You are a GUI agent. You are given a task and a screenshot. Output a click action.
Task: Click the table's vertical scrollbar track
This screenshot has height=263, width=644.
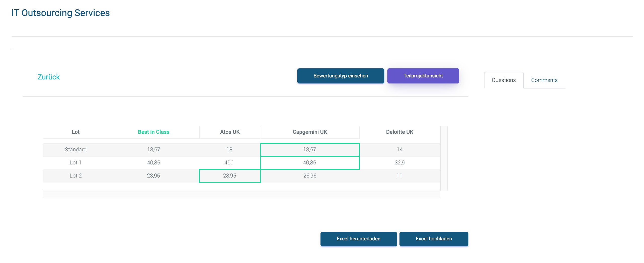[444, 158]
